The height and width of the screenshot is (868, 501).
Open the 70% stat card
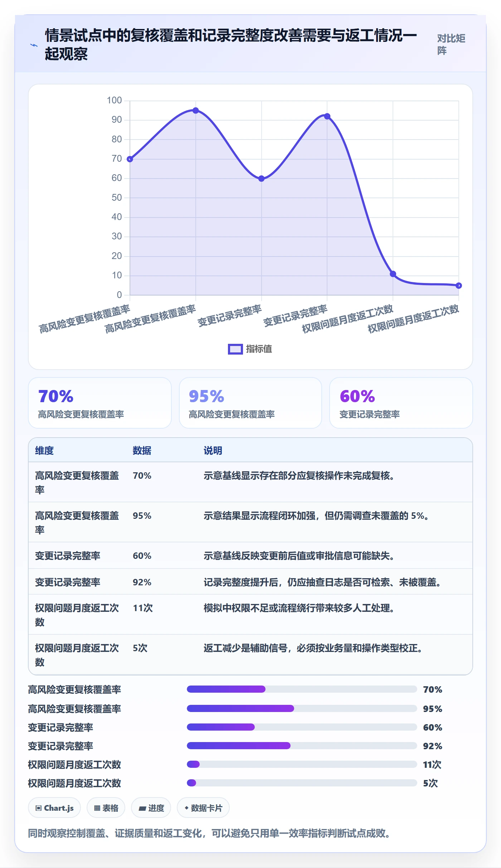100,403
